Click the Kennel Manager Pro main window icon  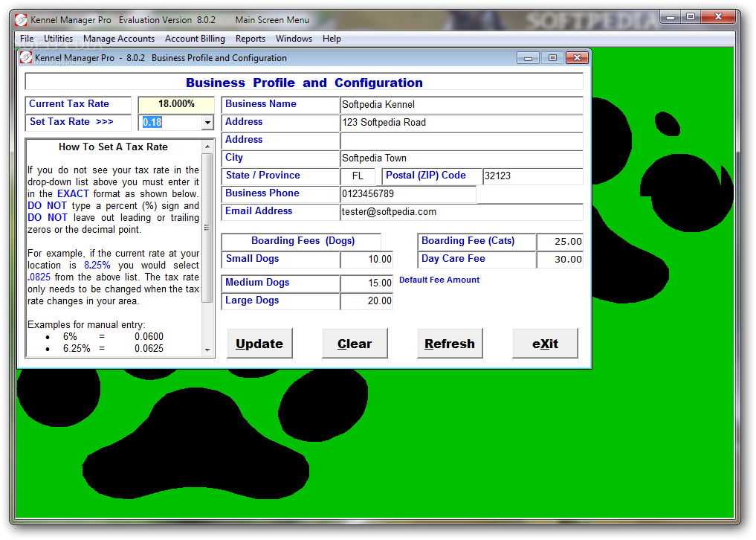21,20
